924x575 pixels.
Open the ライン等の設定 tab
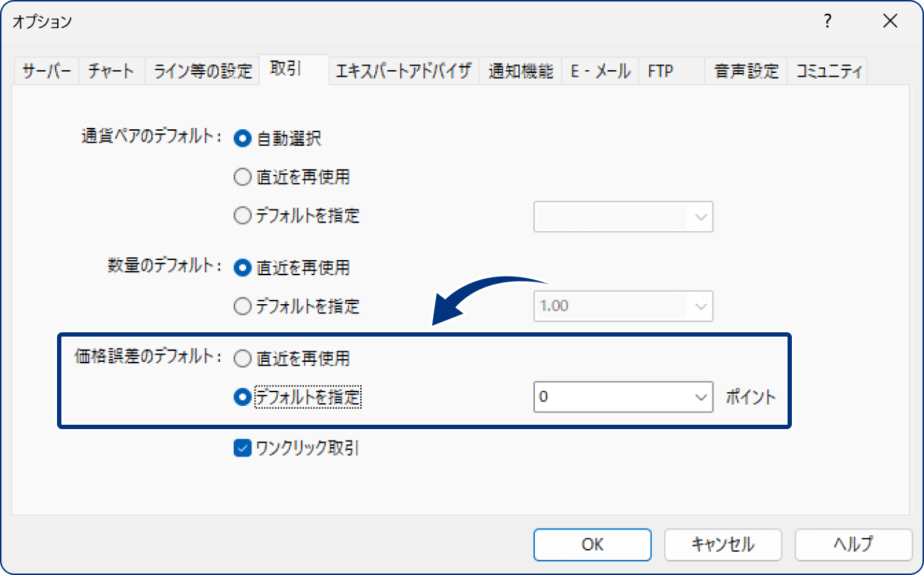click(x=202, y=71)
